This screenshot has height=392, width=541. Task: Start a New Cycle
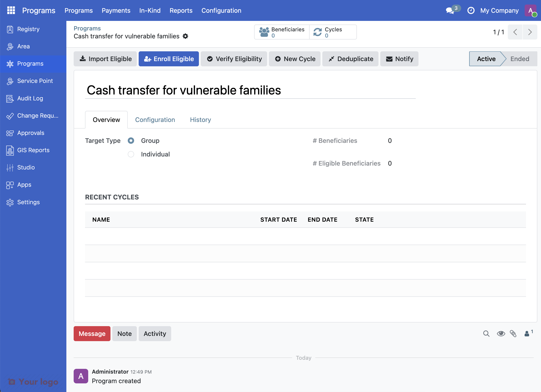click(x=295, y=59)
